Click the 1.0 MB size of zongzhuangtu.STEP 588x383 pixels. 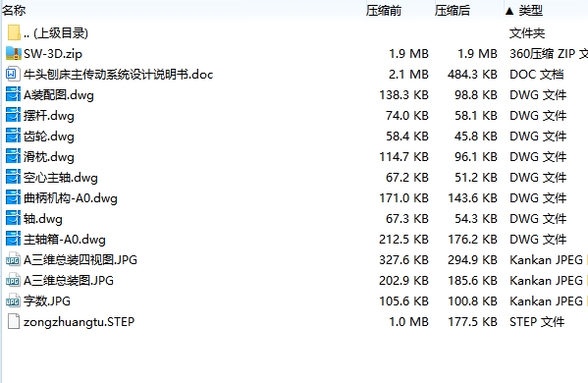coord(408,322)
